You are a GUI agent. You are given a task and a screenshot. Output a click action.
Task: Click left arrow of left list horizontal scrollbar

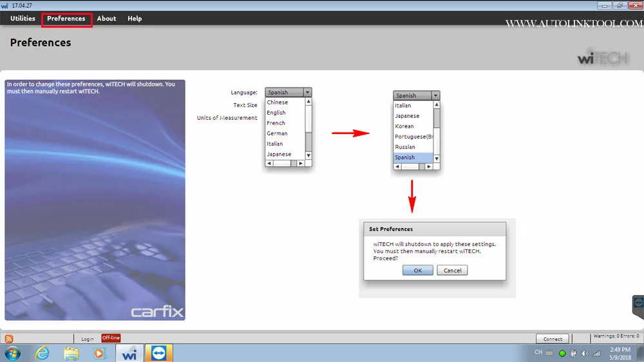tap(269, 163)
